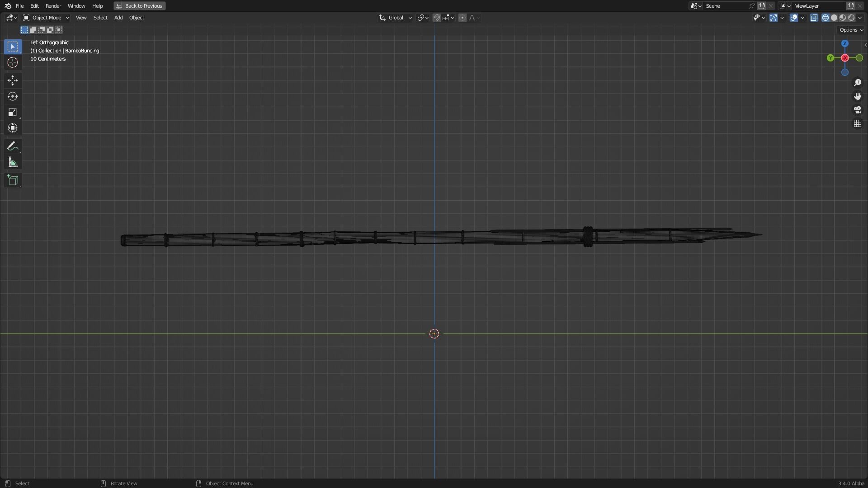The height and width of the screenshot is (488, 868).
Task: Open the Help menu
Action: tap(97, 6)
